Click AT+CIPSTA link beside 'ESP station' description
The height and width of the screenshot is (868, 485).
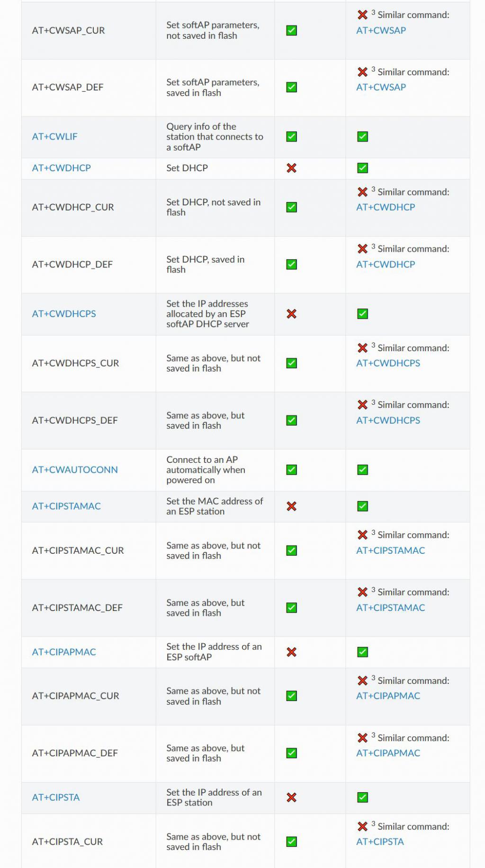(56, 797)
